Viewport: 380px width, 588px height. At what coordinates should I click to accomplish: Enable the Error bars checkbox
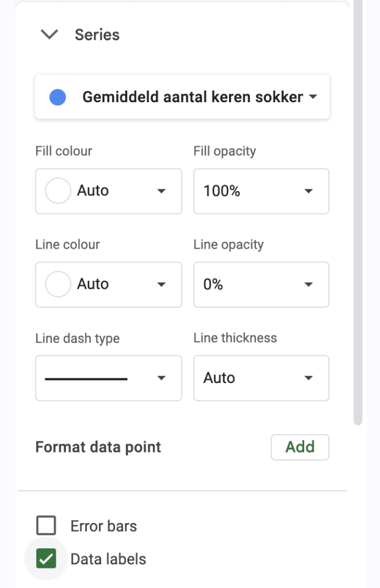click(x=46, y=525)
